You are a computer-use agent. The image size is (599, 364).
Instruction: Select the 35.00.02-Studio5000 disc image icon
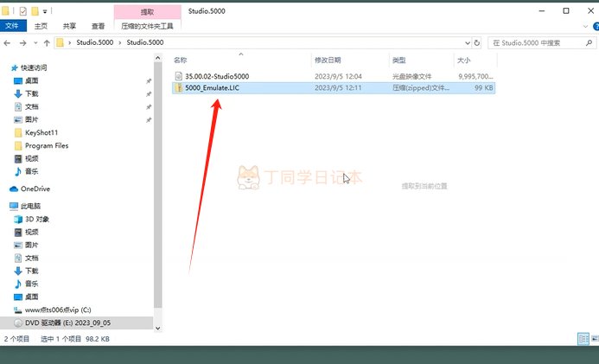point(178,76)
